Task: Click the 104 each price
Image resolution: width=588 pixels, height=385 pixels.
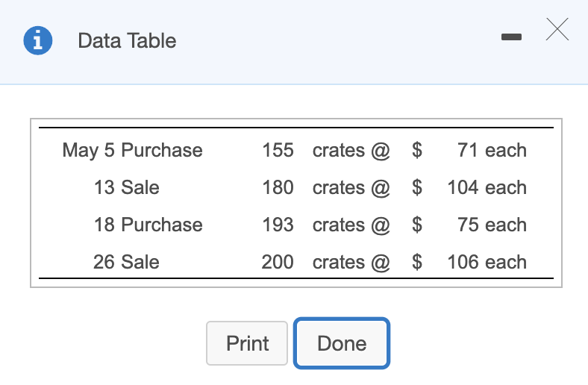Action: coord(487,187)
